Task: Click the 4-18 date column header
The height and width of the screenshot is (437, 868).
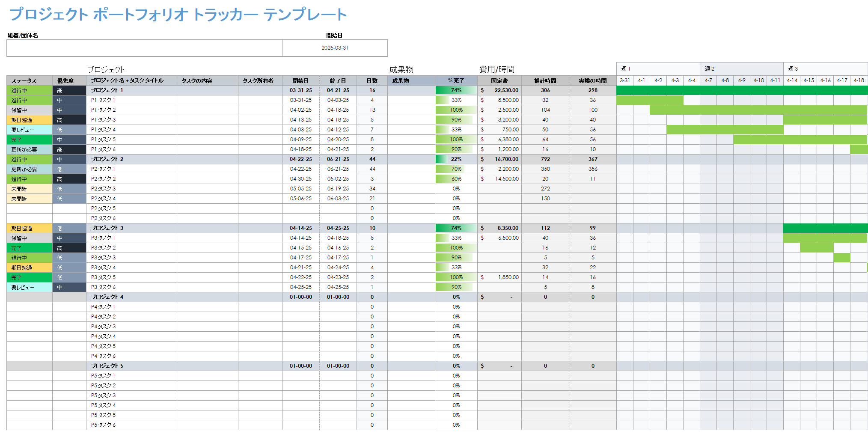Action: pos(859,80)
